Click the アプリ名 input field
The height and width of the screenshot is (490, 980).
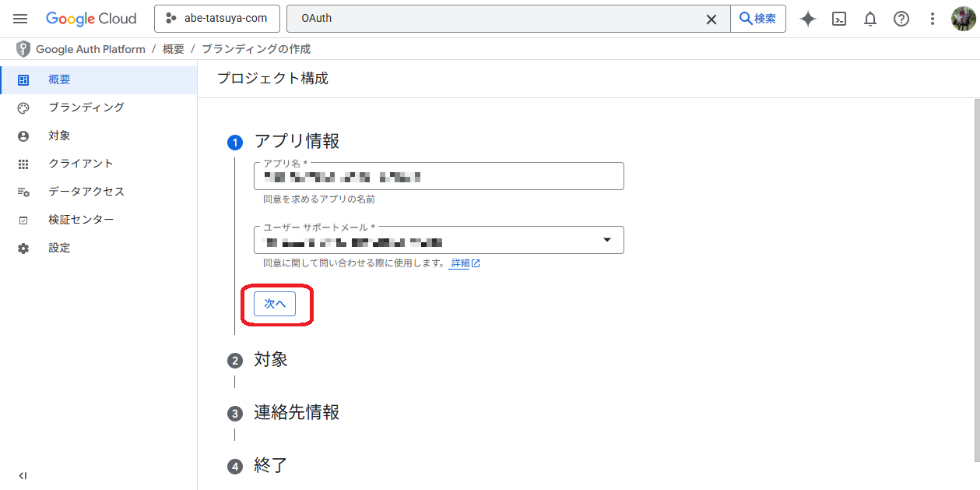438,177
